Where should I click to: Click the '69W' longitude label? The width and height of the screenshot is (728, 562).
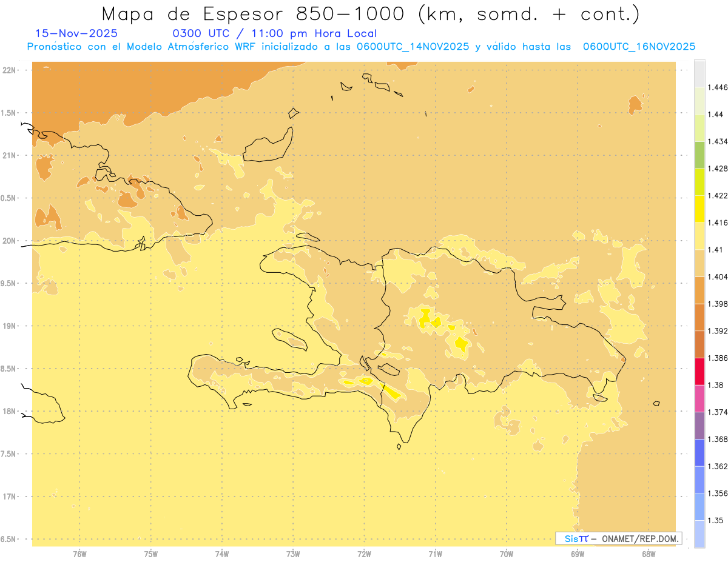tap(578, 554)
